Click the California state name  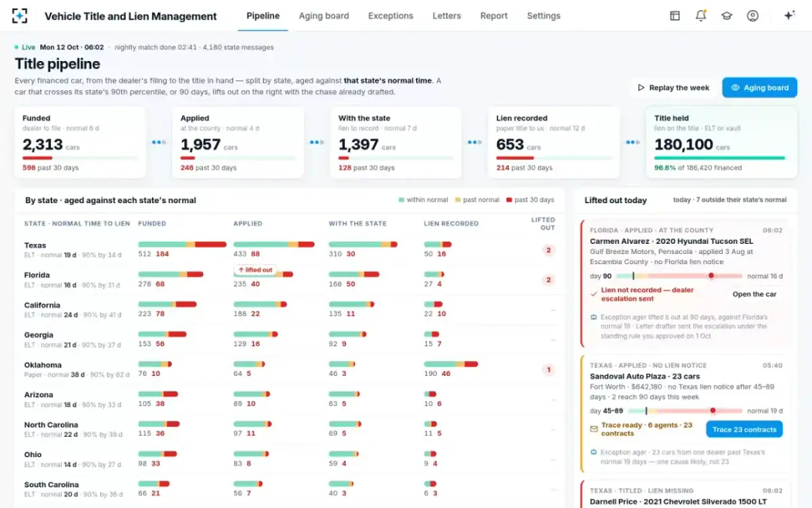(42, 305)
